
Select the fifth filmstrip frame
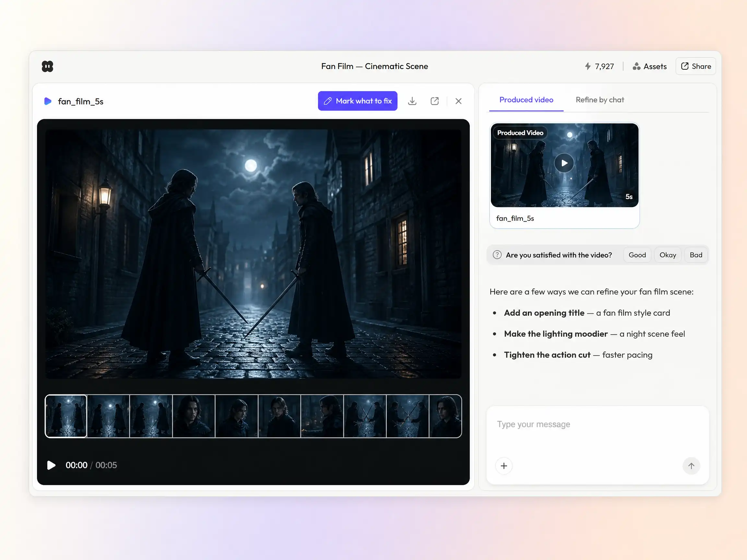tap(236, 416)
